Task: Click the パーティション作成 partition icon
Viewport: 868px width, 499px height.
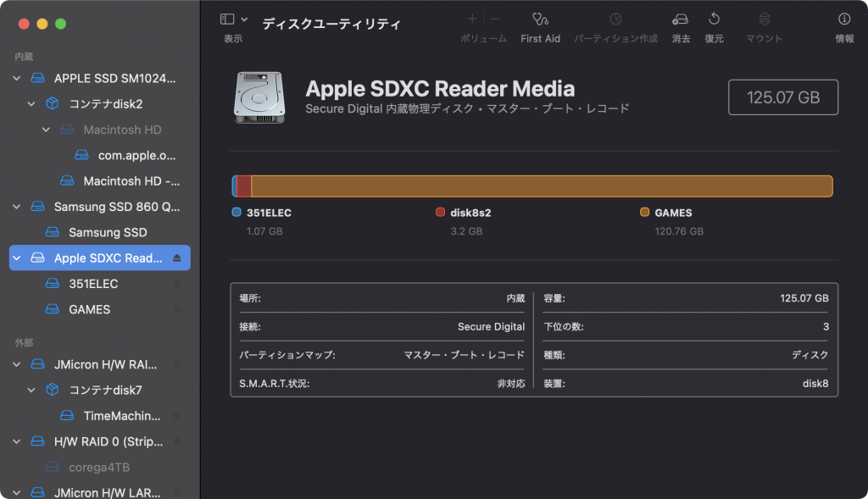Action: (x=615, y=19)
